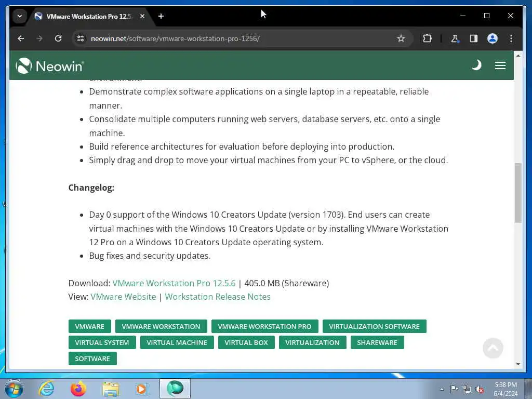
Task: Open the network tray icon
Action: click(467, 389)
